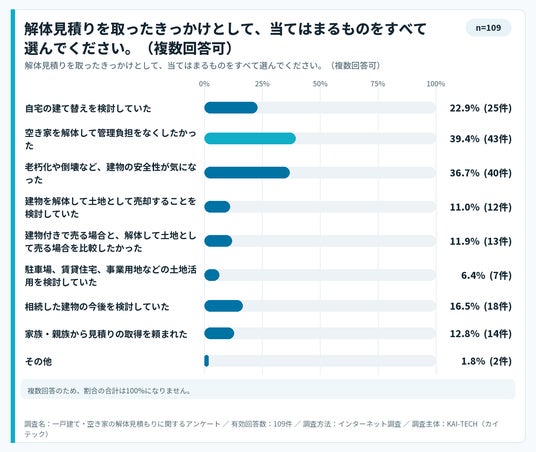Click the 16.5% bar for 相続した建物
This screenshot has height=452, width=536.
(x=224, y=306)
